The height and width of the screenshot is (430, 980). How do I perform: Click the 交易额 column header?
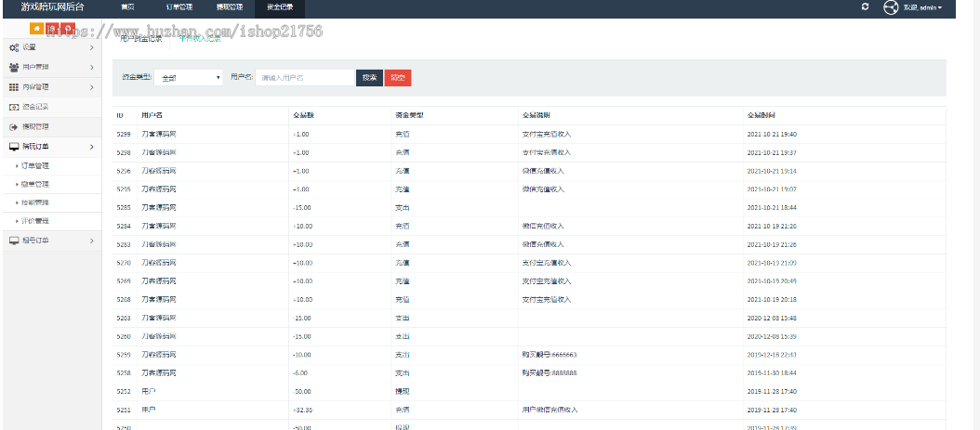tap(303, 116)
